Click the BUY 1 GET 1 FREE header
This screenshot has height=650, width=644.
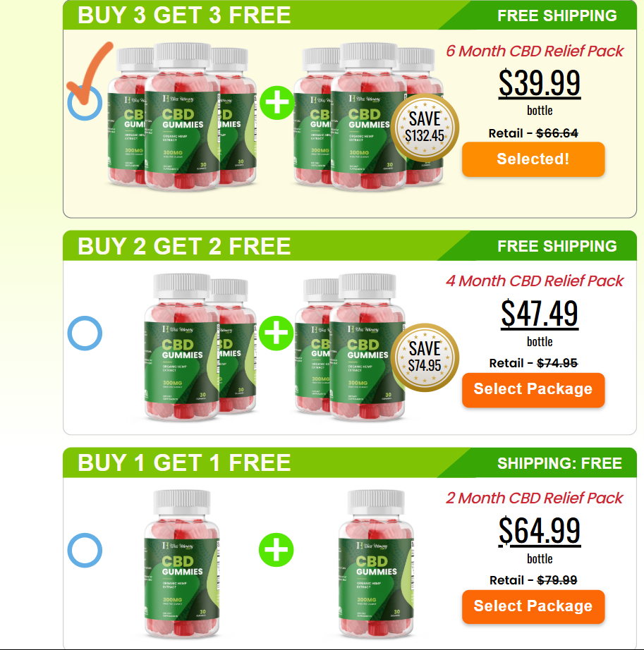pos(184,462)
